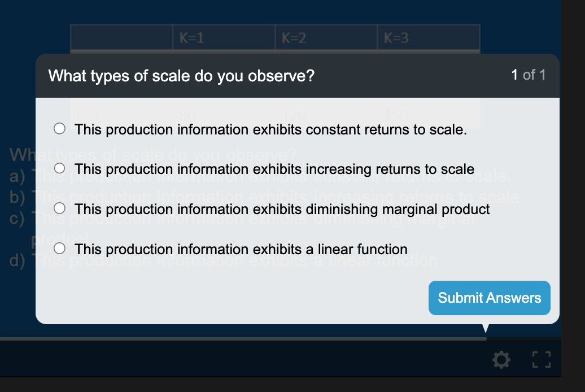
Task: Click the quiz question title text
Action: (x=182, y=75)
